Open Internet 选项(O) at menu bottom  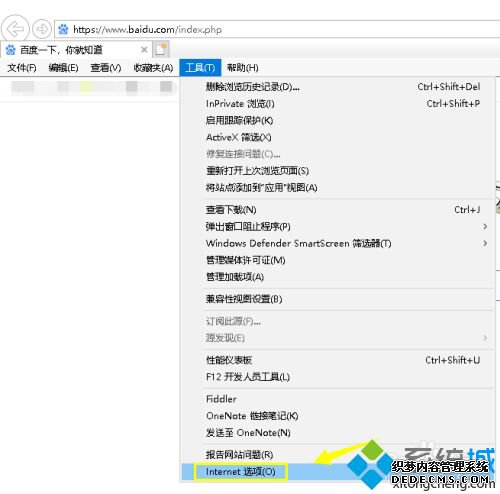click(240, 472)
